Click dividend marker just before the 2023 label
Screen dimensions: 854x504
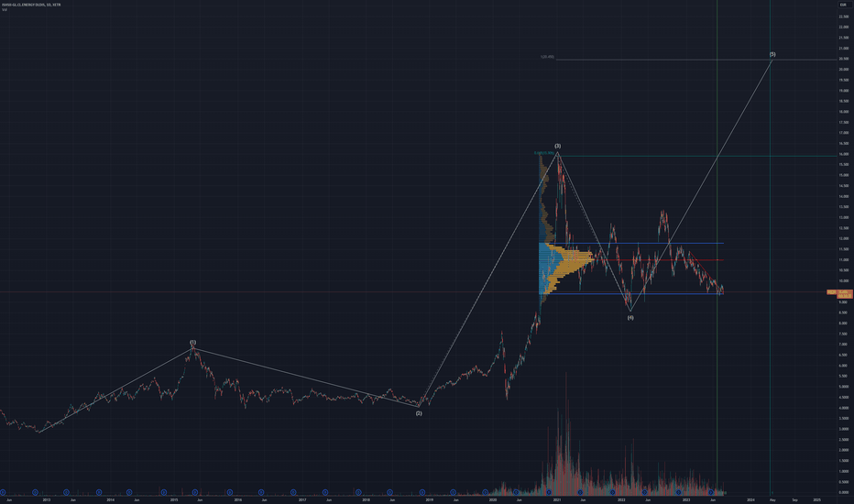[679, 492]
